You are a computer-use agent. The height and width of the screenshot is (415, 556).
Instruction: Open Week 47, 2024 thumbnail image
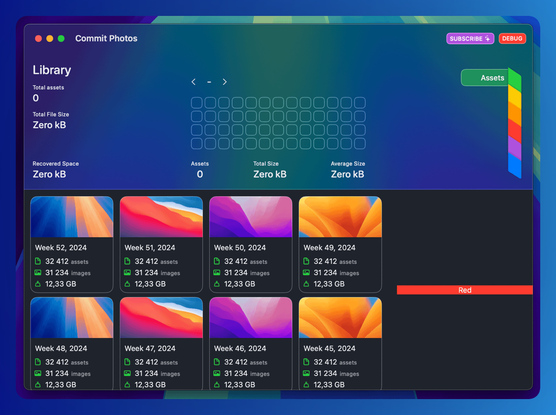161,317
